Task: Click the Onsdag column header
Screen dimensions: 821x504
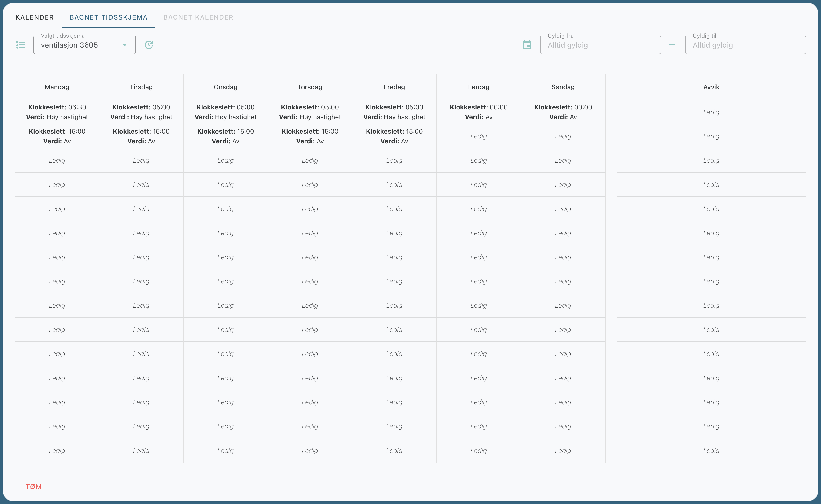Action: 225,87
